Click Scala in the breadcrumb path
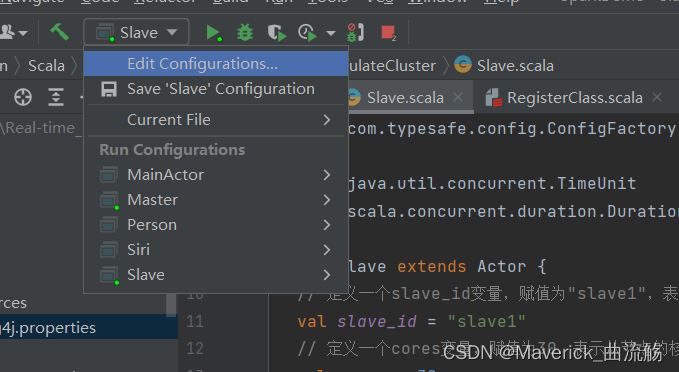Image resolution: width=679 pixels, height=372 pixels. [x=46, y=66]
